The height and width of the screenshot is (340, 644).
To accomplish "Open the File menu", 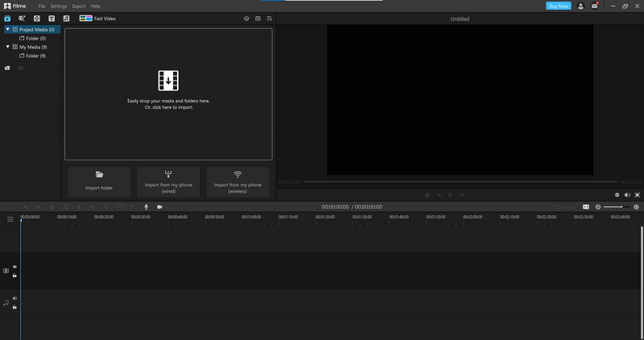I will coord(42,6).
